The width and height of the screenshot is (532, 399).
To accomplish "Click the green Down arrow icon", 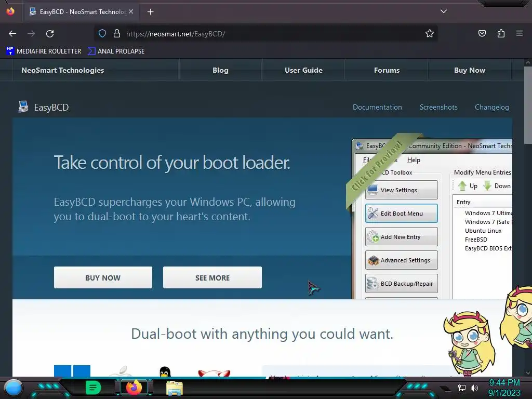I will coord(487,186).
